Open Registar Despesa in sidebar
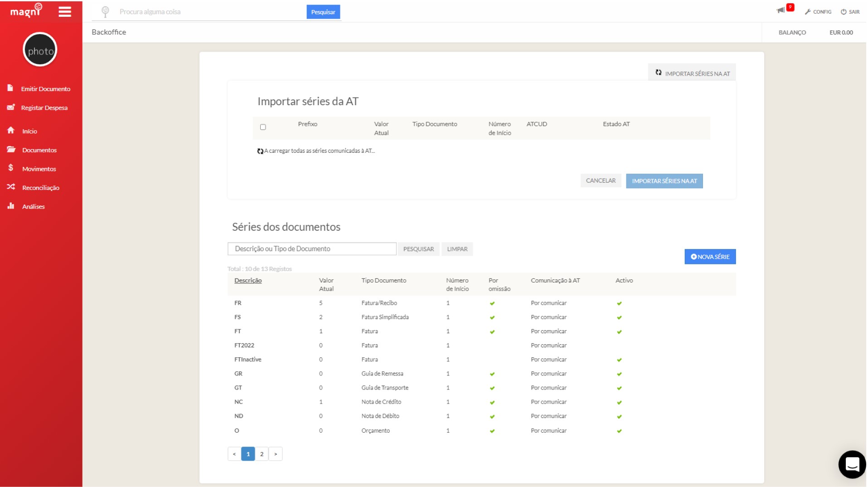Screen dimensions: 868x487 (38, 107)
